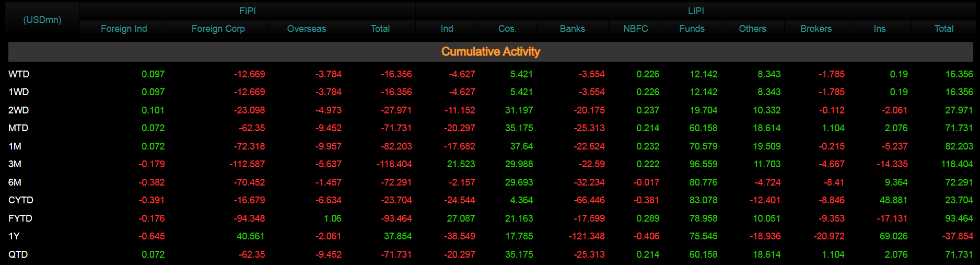This screenshot has height=265, width=980.
Task: Click the NBFC column header
Action: pyautogui.click(x=635, y=29)
